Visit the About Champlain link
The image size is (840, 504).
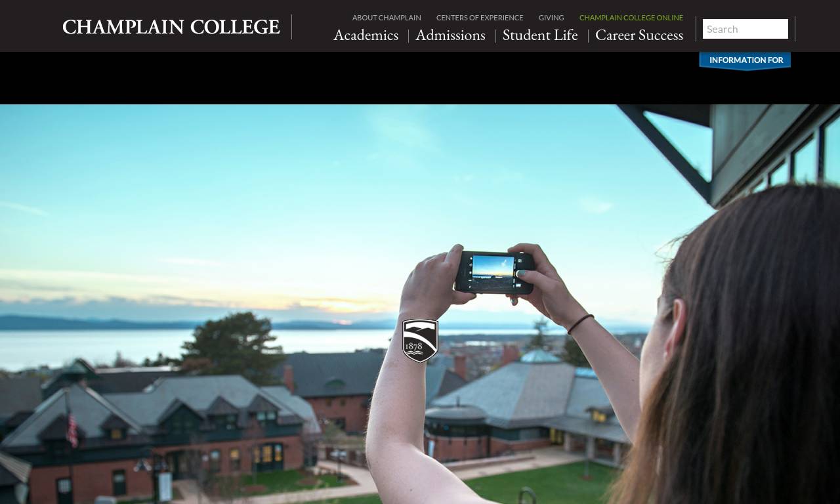point(387,18)
